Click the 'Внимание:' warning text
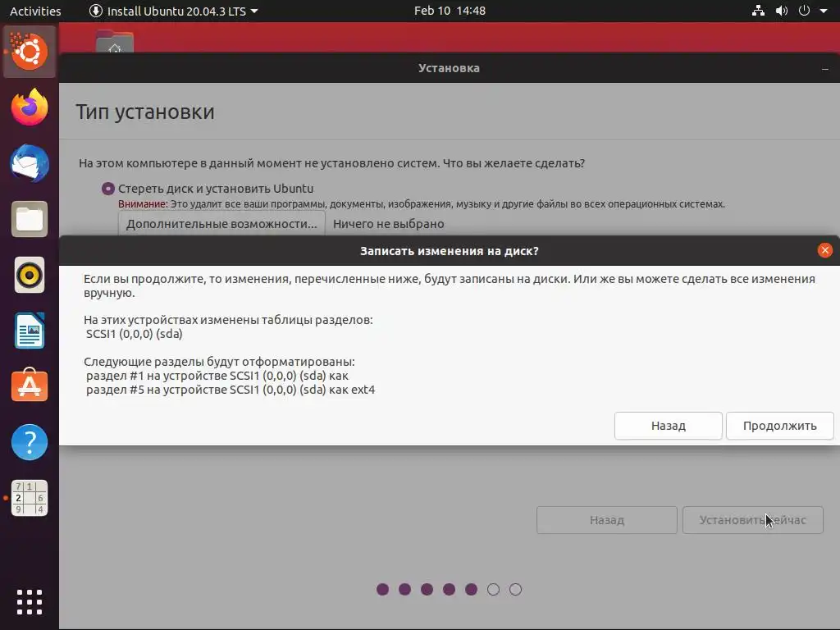840x630 pixels. (143, 204)
